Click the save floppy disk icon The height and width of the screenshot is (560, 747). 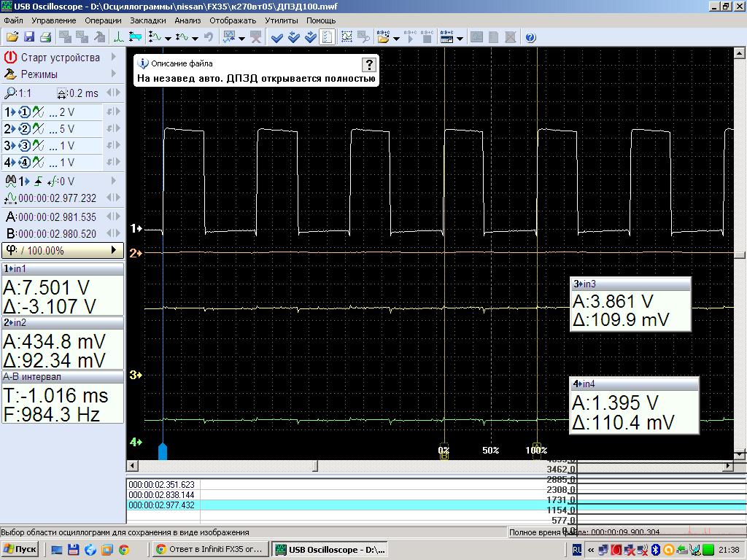point(29,37)
